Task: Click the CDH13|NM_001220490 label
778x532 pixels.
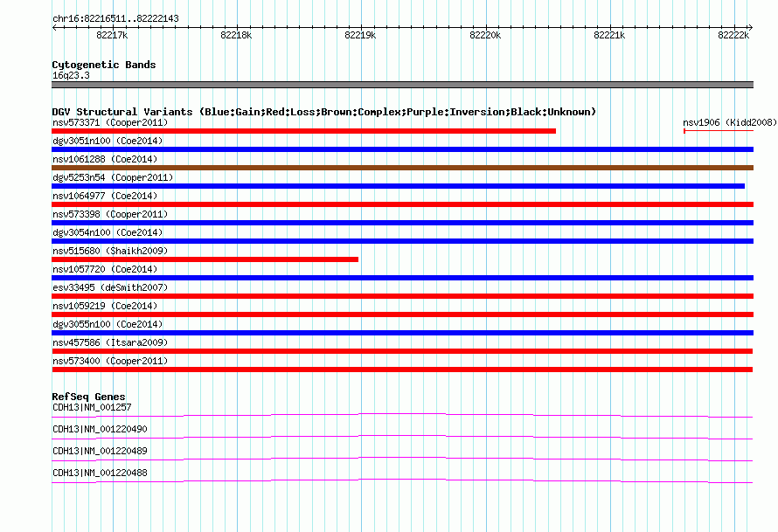Action: (100, 429)
